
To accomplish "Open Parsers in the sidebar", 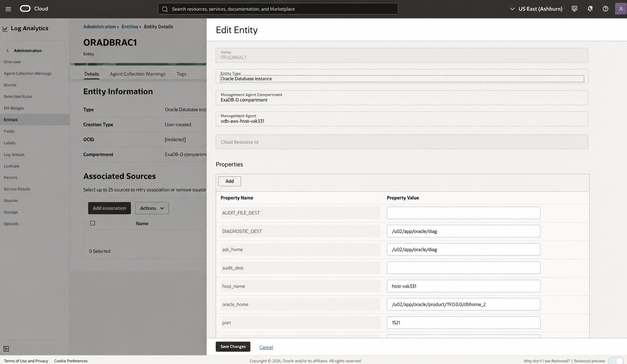I will [10, 177].
